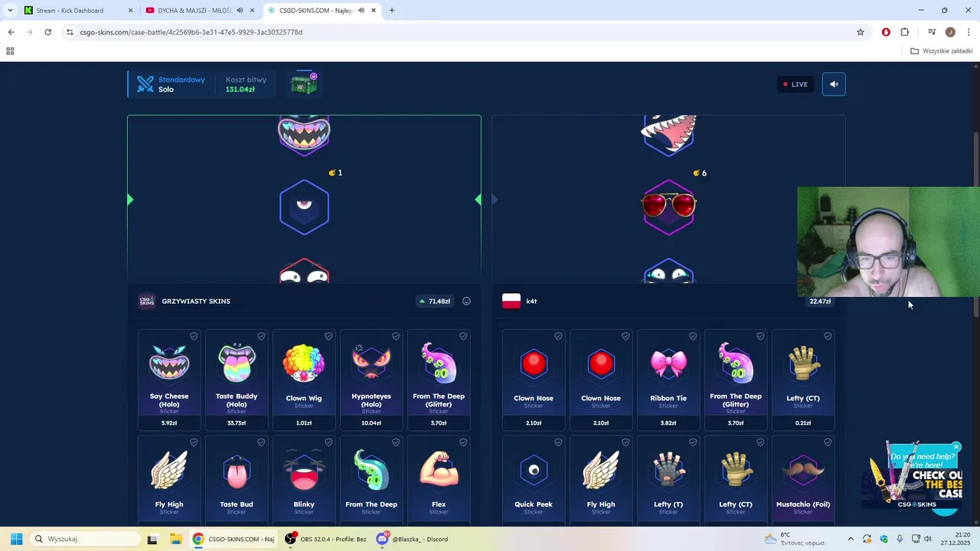Click the Wyszukaj taskbar search box
The image size is (980, 551).
(x=84, y=539)
